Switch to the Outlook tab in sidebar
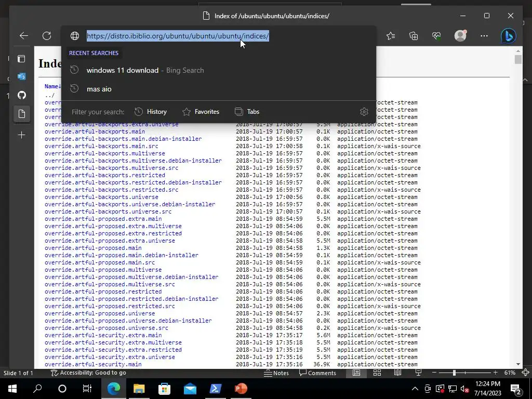Viewport: 532px width, 399px height. [x=21, y=77]
